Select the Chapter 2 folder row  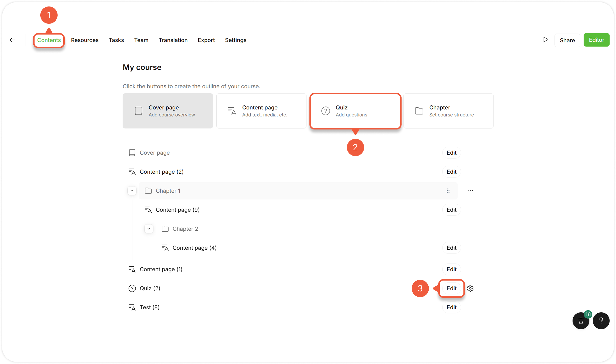click(x=185, y=229)
